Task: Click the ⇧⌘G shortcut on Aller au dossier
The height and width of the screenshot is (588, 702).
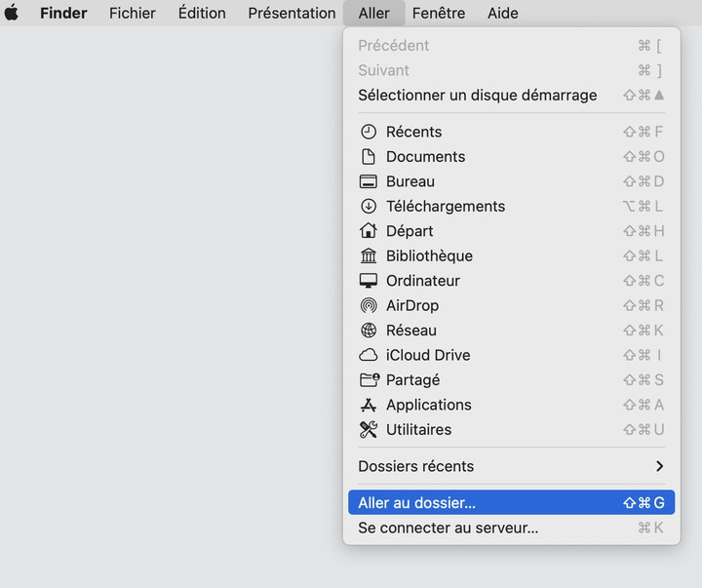Action: point(643,502)
